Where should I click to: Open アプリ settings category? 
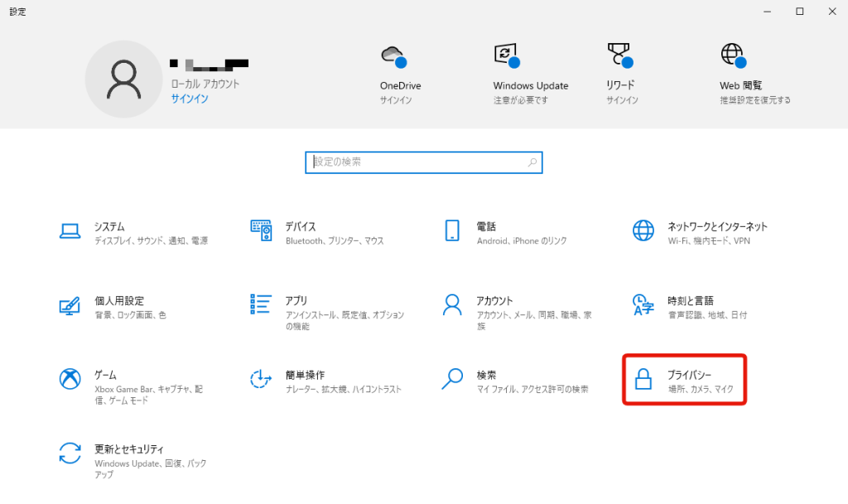(323, 306)
